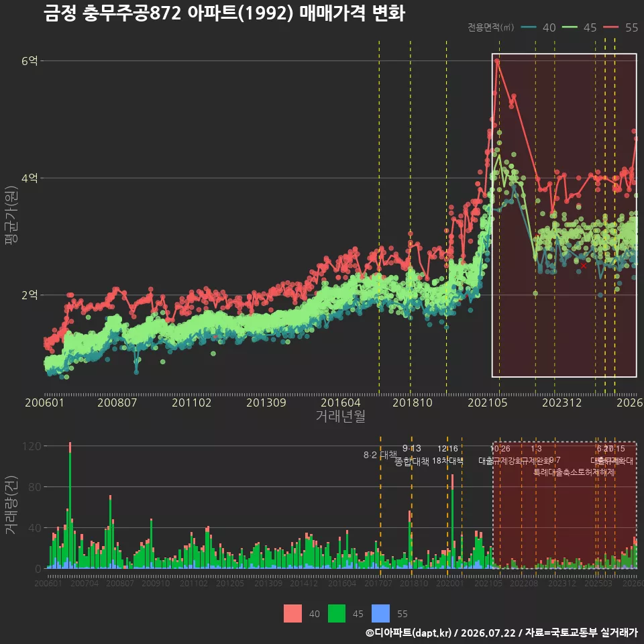Click '200807' on the price chart axis
644x644 pixels.
tap(117, 402)
